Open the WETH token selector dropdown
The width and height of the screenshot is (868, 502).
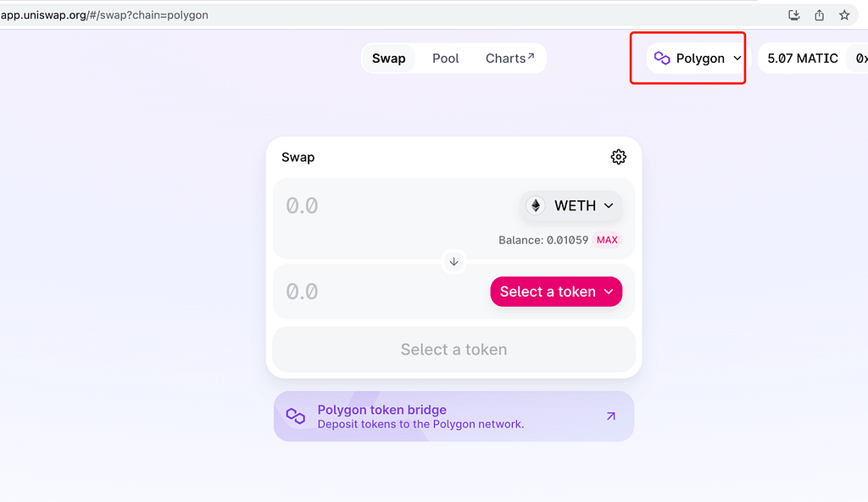[x=570, y=205]
